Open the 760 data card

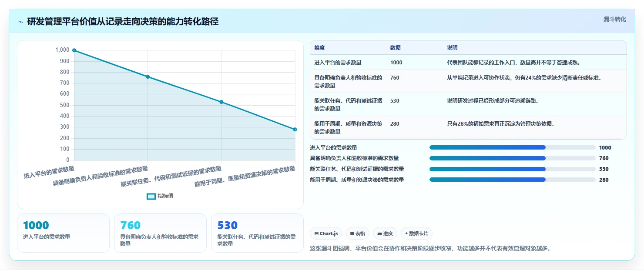coord(160,233)
